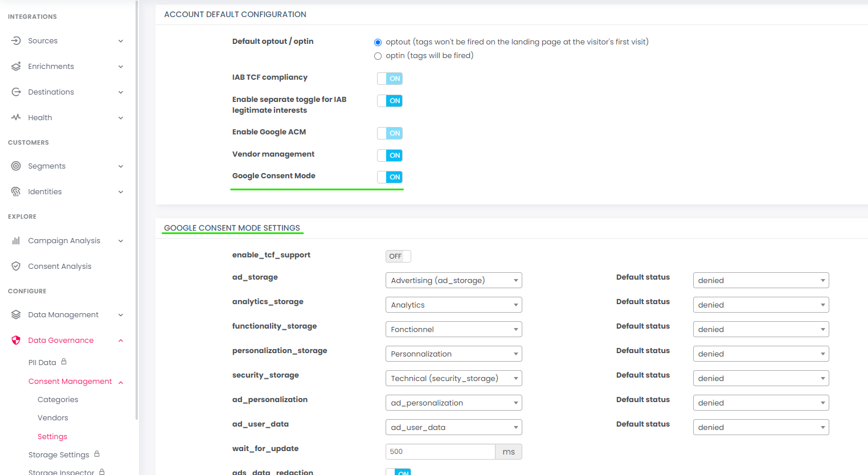Image resolution: width=868 pixels, height=475 pixels.
Task: Open analytics_storage Default status dropdown
Action: pos(760,305)
